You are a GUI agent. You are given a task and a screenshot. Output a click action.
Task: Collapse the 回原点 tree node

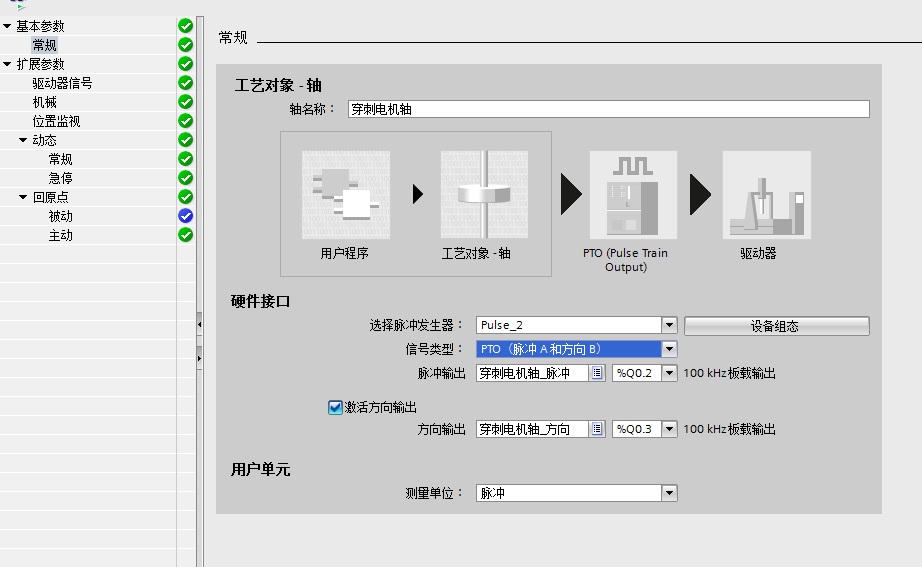pos(23,197)
